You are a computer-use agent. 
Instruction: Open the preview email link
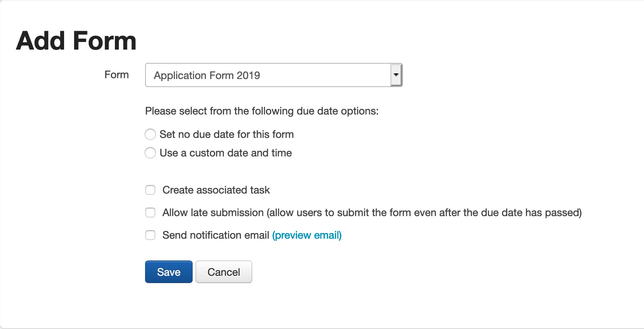click(x=307, y=235)
